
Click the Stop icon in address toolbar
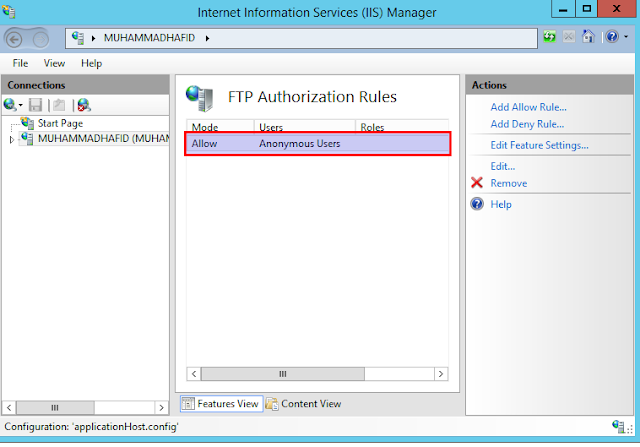point(569,36)
